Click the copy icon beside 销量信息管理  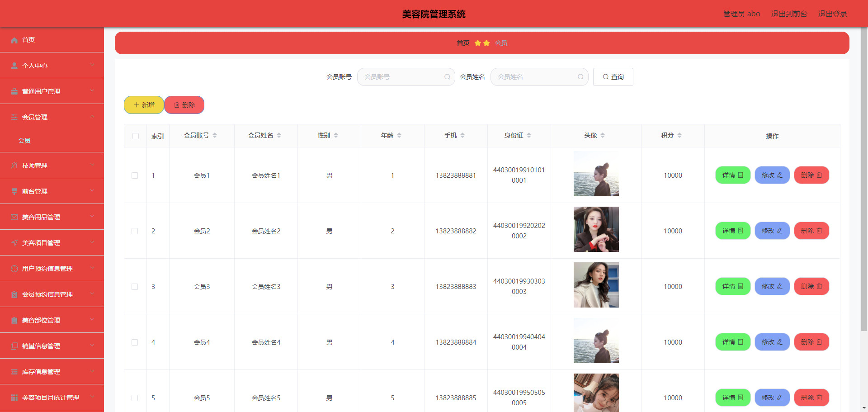pyautogui.click(x=14, y=346)
